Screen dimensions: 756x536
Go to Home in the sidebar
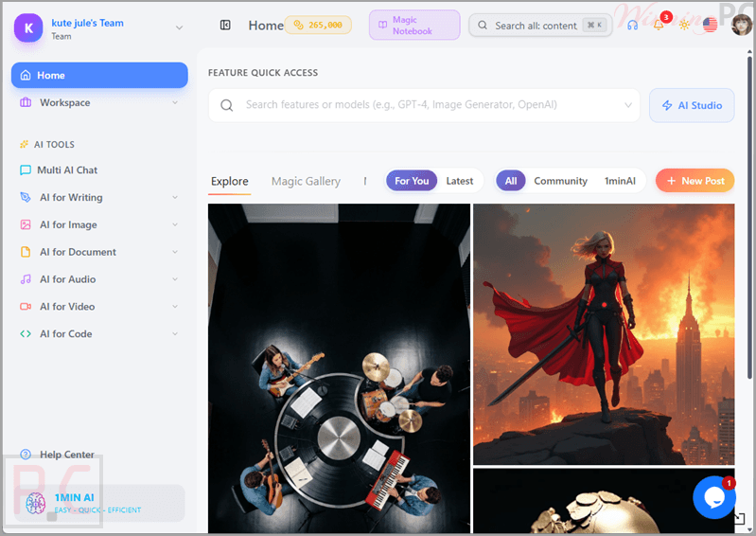coord(99,75)
